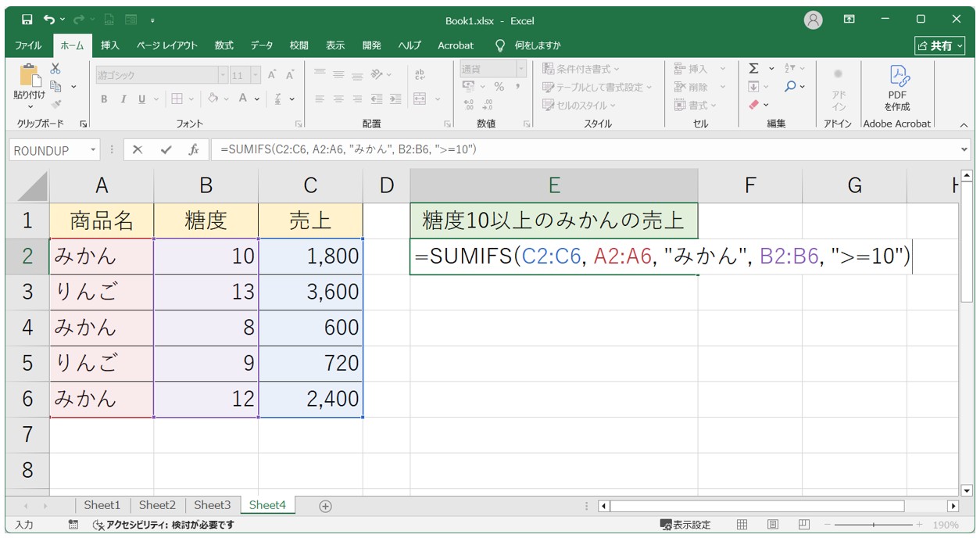The width and height of the screenshot is (980, 538).
Task: Click the Format Painter brush icon
Action: [x=55, y=104]
